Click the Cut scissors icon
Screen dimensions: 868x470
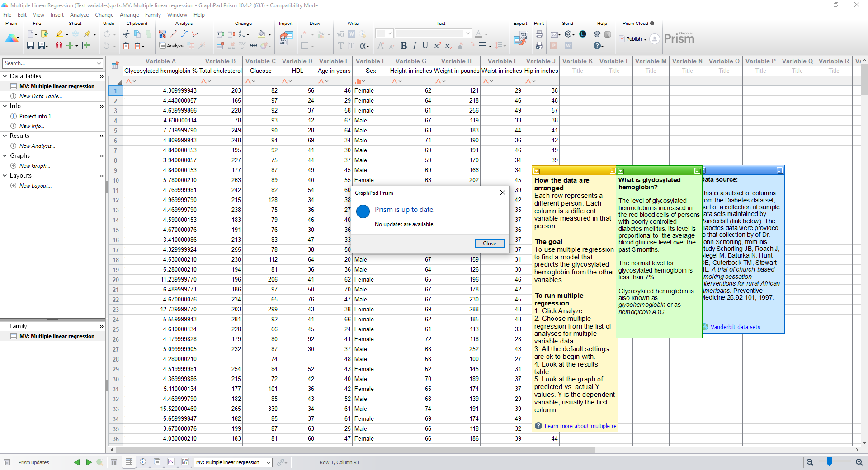[x=127, y=34]
